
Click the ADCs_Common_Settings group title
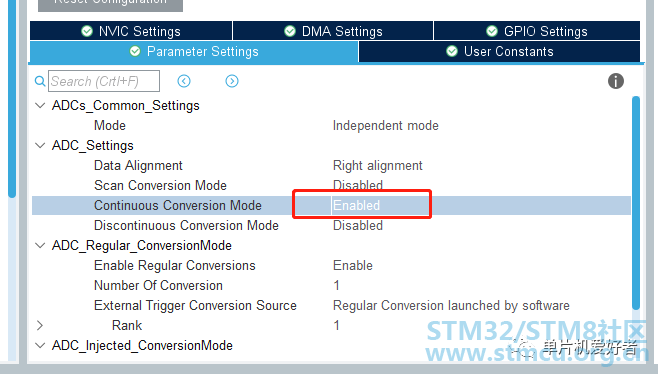tap(125, 105)
